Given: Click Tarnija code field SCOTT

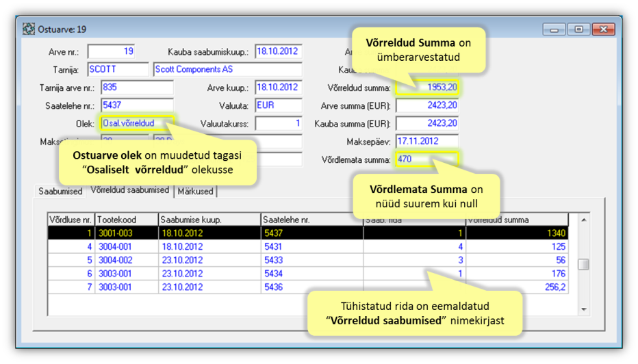Looking at the screenshot, I should pos(118,70).
